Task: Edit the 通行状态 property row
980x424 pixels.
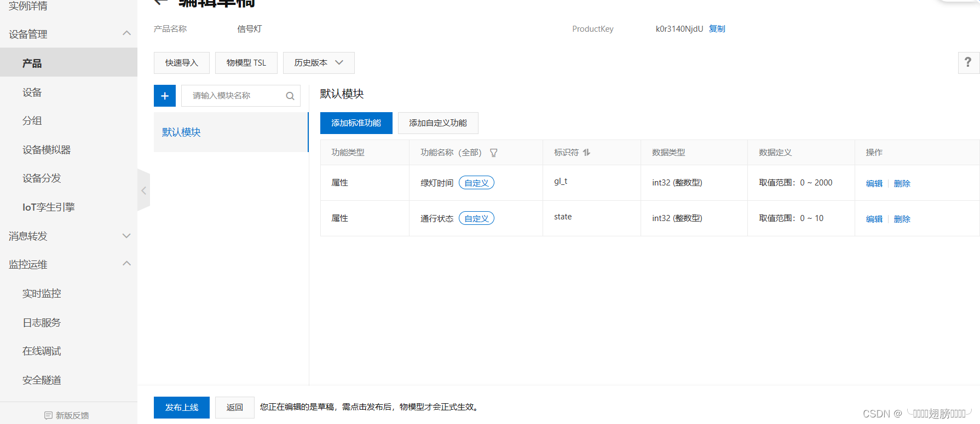Action: click(874, 219)
